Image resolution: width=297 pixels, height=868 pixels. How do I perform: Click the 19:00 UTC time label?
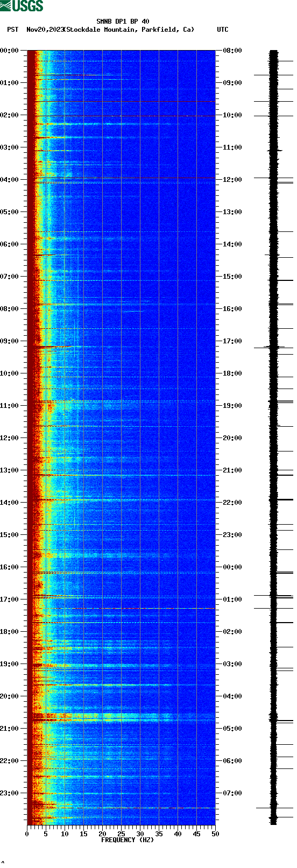coord(232,406)
